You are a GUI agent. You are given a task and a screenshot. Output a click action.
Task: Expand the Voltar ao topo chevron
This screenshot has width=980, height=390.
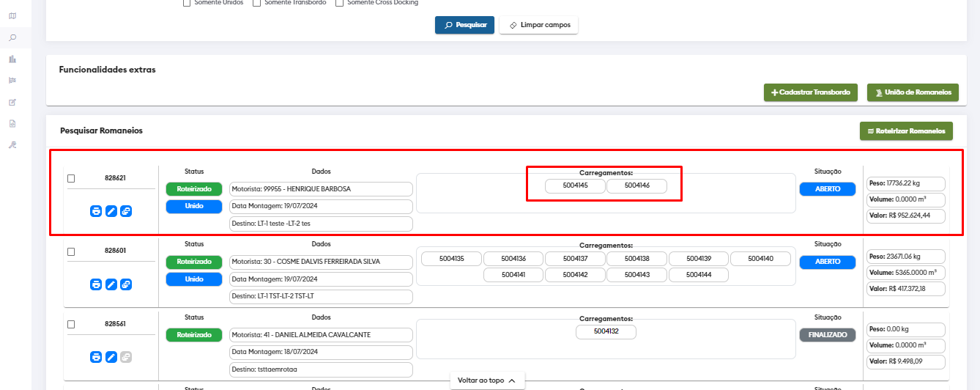point(511,380)
